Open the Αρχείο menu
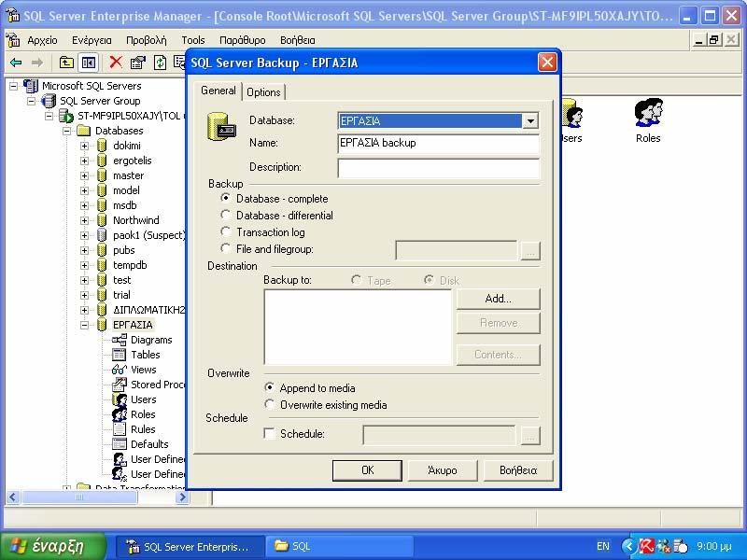The width and height of the screenshot is (747, 560). click(x=42, y=40)
